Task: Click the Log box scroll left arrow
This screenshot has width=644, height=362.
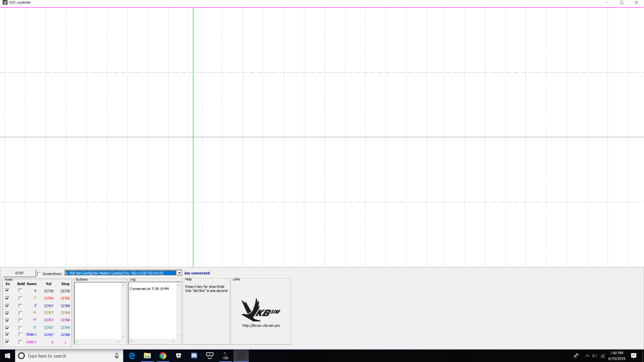Action: tap(132, 341)
